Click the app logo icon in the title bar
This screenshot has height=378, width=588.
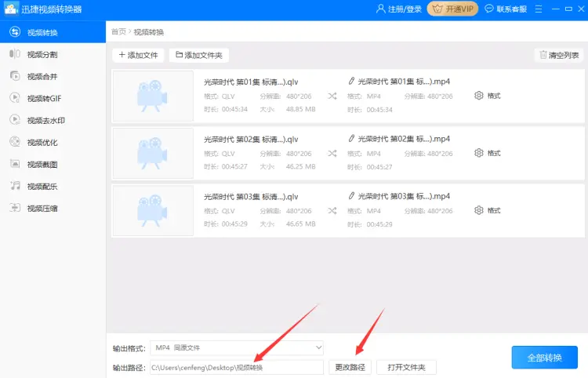[x=10, y=9]
